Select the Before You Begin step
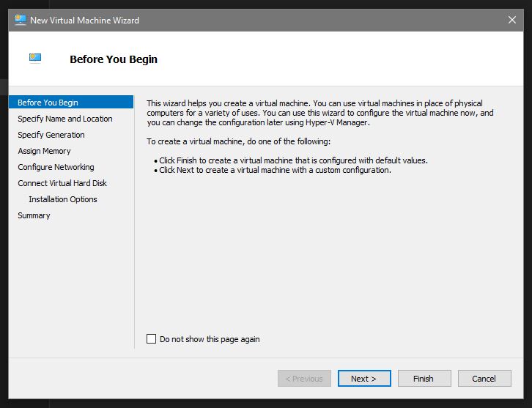 pos(48,103)
